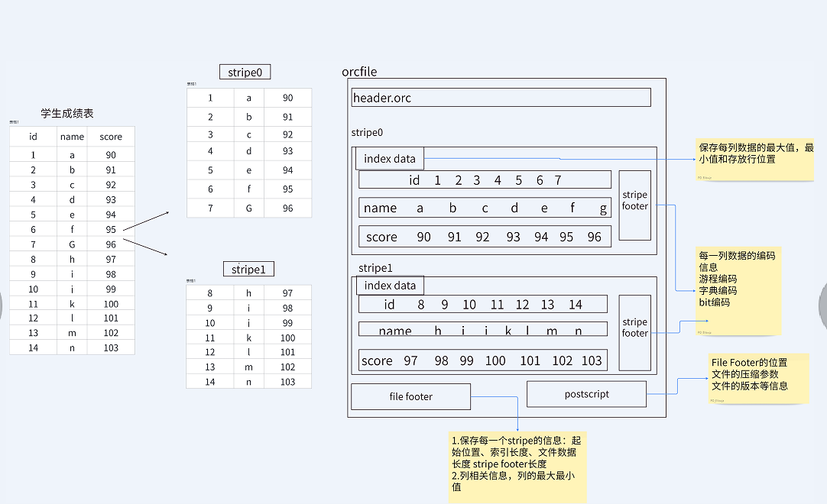Click the "h" cell in the stripe1 split table

click(249, 293)
